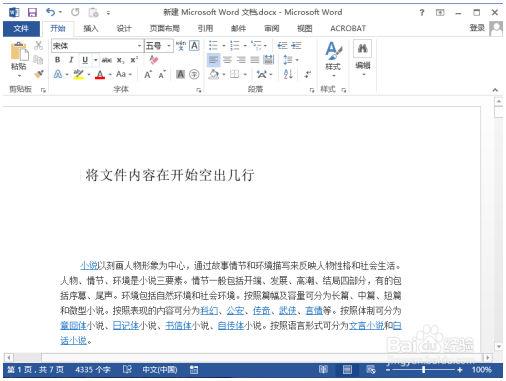Click the red font color swatch button
The height and width of the screenshot is (381, 506).
(100, 74)
